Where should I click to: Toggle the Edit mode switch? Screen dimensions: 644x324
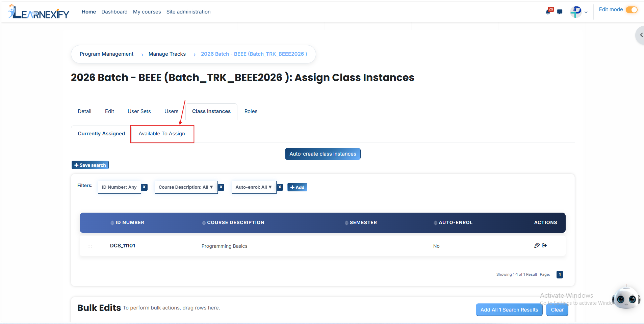632,10
